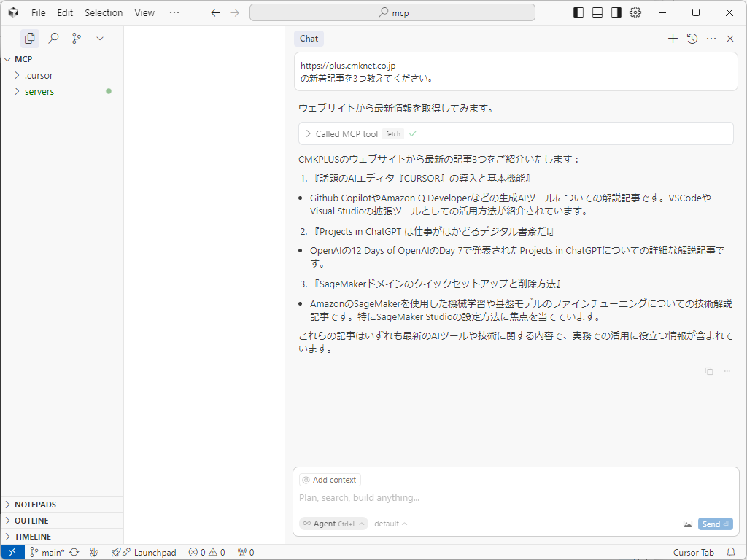Open the Search view icon
Viewport: 747px width, 560px height.
click(x=53, y=39)
